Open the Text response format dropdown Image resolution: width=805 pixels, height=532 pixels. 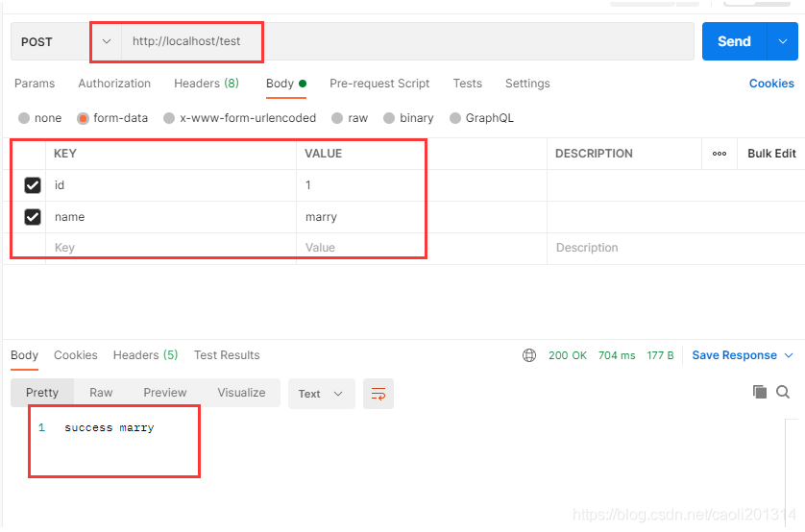coord(321,394)
